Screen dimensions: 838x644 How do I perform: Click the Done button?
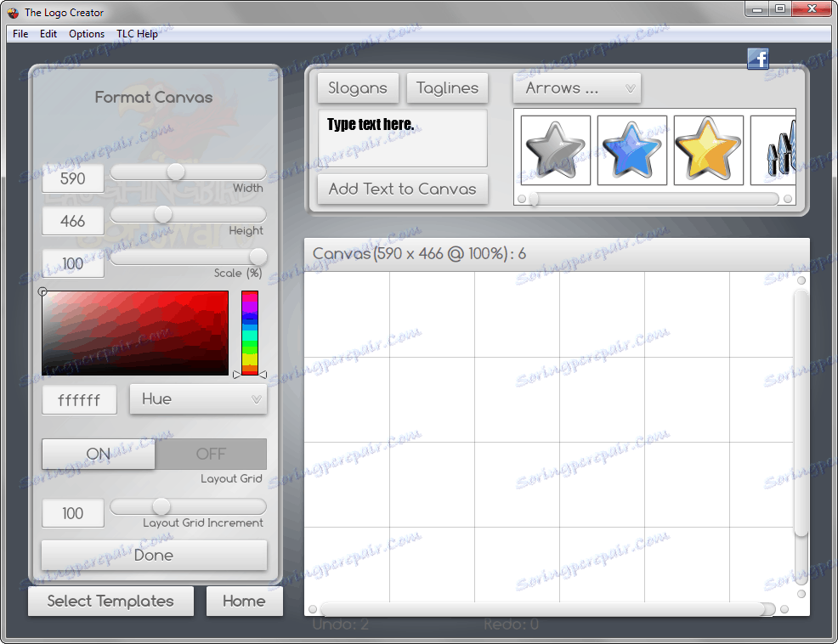154,556
